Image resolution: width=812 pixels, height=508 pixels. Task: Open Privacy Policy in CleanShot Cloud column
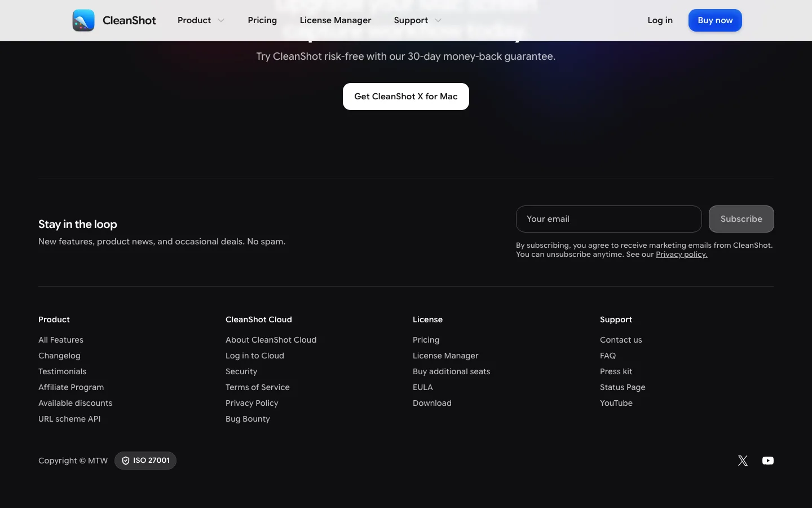(x=252, y=403)
